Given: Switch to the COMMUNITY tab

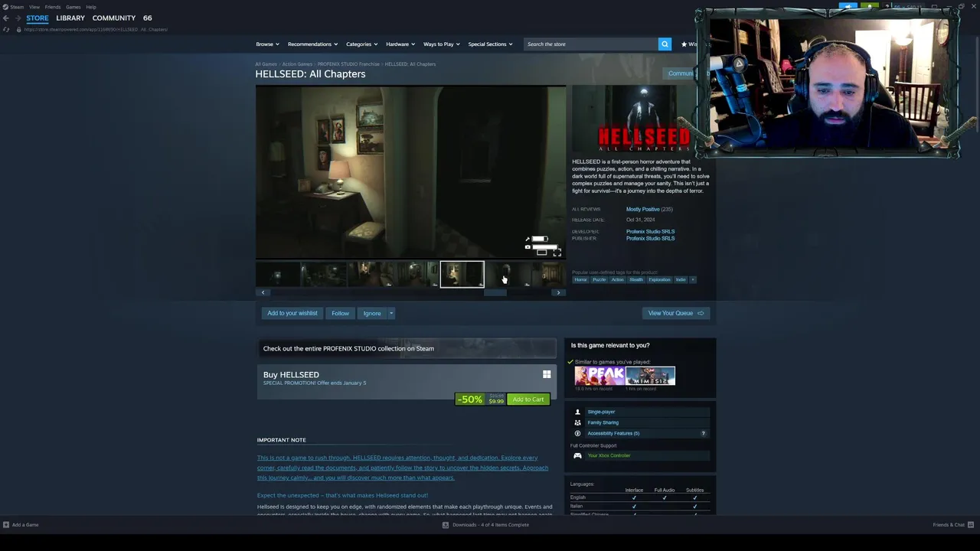Looking at the screenshot, I should tap(114, 18).
